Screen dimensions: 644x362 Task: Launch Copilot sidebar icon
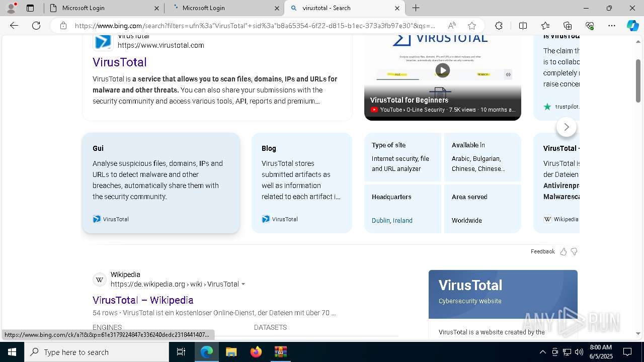[632, 26]
